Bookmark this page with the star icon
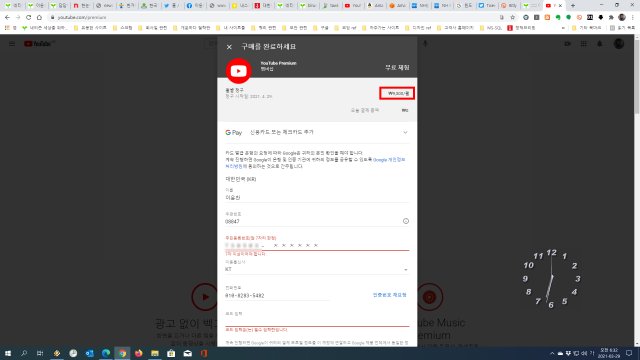This screenshot has width=640, height=360. (513, 17)
